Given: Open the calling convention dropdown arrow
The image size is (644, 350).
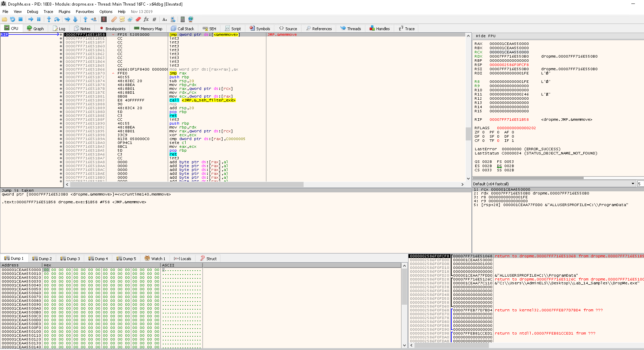Looking at the screenshot, I should (633, 184).
